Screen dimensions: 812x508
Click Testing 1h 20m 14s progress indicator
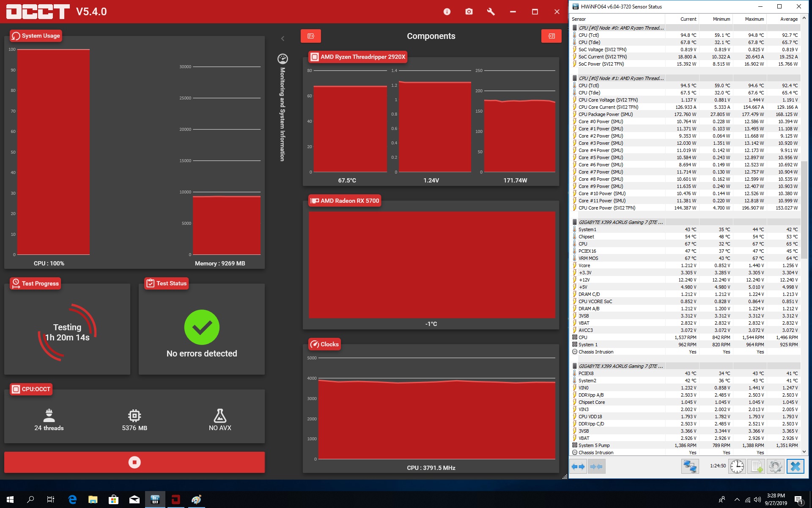(67, 332)
